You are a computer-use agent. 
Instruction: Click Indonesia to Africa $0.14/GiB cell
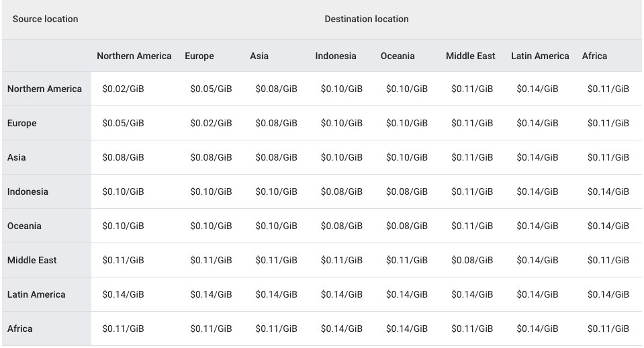[608, 191]
